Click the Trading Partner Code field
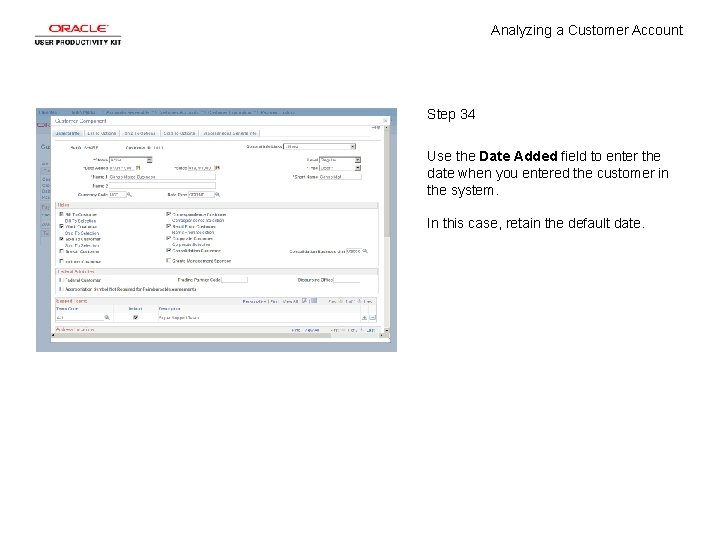 coord(235,280)
